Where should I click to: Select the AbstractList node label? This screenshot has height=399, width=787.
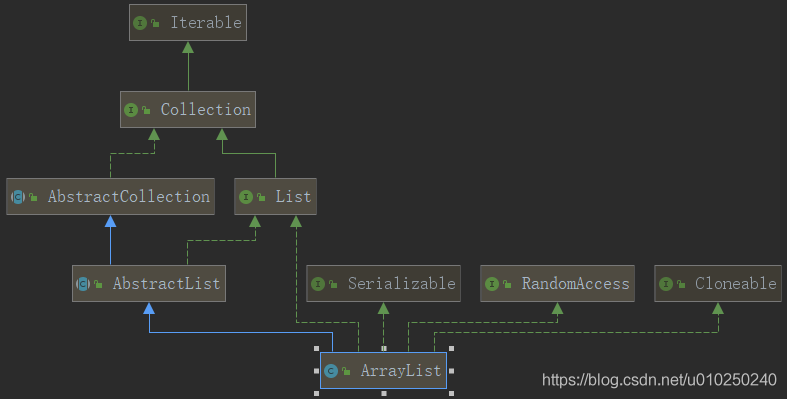click(167, 284)
